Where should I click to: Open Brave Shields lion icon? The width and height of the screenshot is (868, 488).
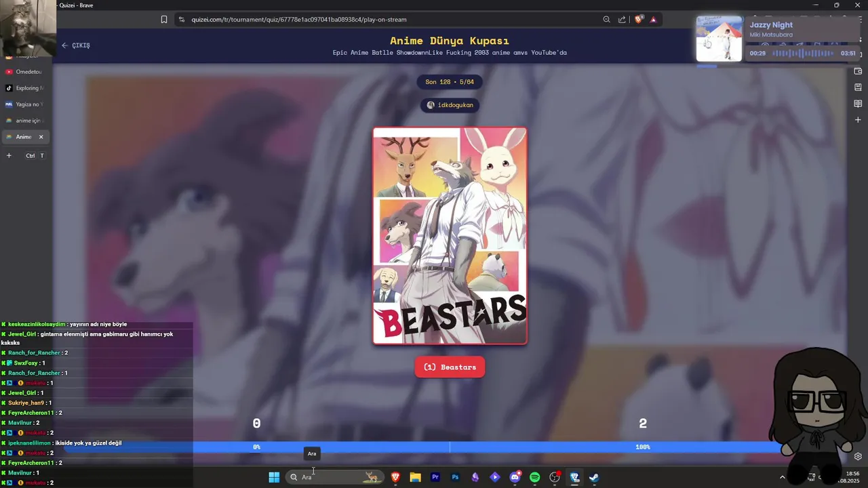638,20
